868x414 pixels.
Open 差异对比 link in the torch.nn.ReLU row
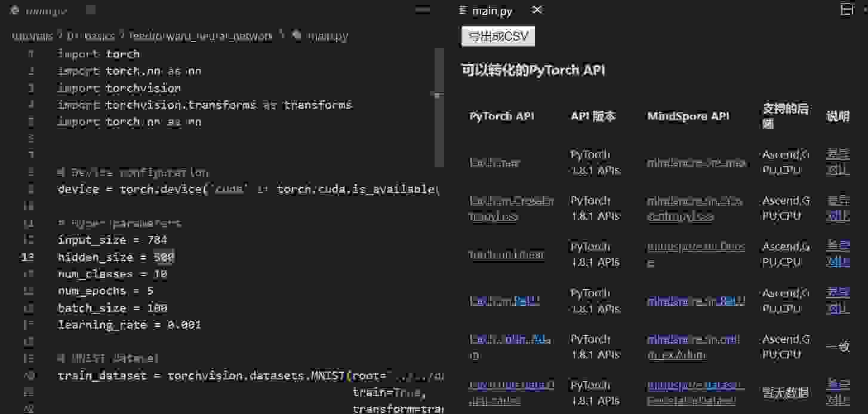click(x=838, y=300)
